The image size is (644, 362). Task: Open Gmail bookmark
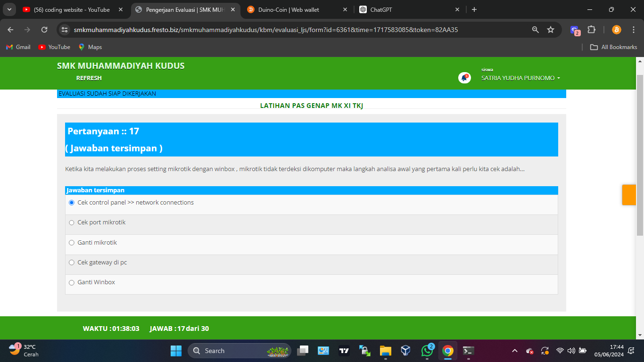tap(18, 47)
